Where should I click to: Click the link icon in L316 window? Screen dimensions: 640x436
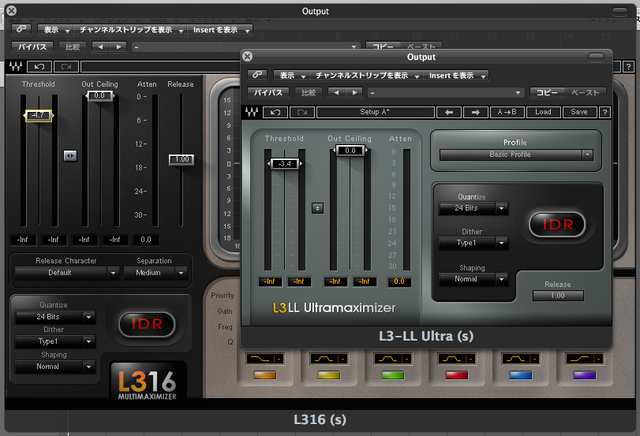tap(21, 29)
